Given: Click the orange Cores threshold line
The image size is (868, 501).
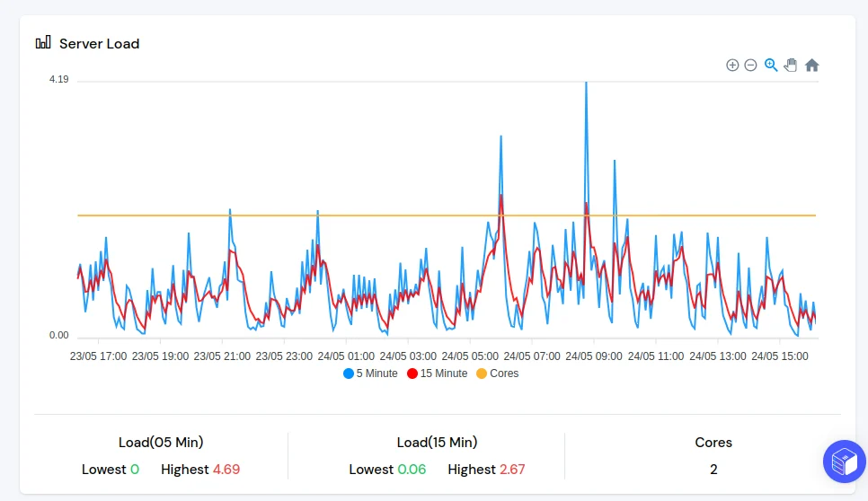Looking at the screenshot, I should tap(447, 215).
